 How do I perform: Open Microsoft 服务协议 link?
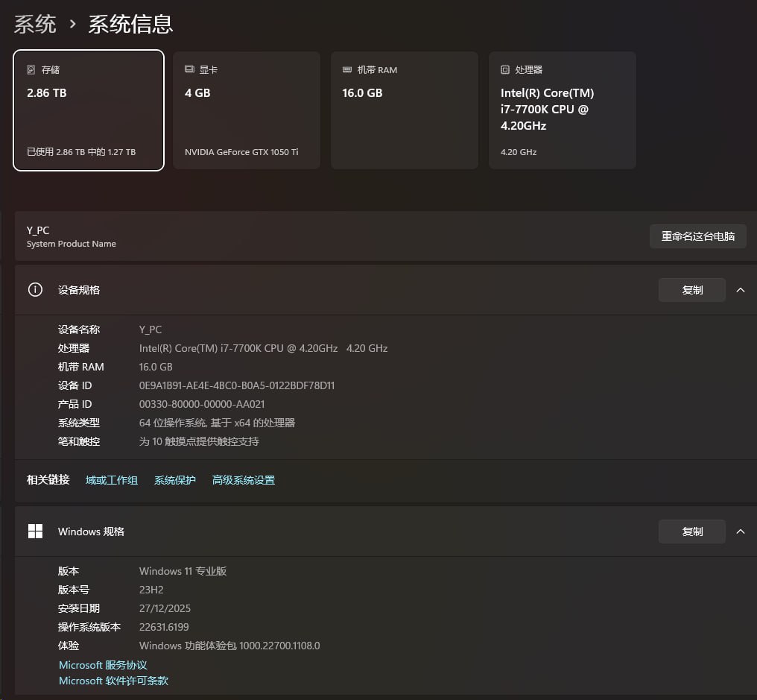pyautogui.click(x=103, y=665)
